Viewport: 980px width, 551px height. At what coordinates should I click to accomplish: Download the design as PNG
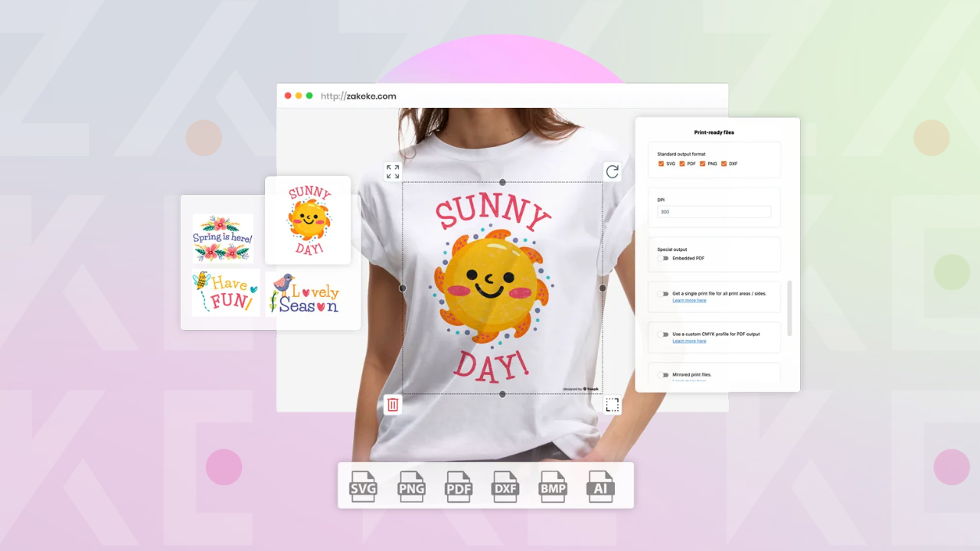pyautogui.click(x=411, y=486)
